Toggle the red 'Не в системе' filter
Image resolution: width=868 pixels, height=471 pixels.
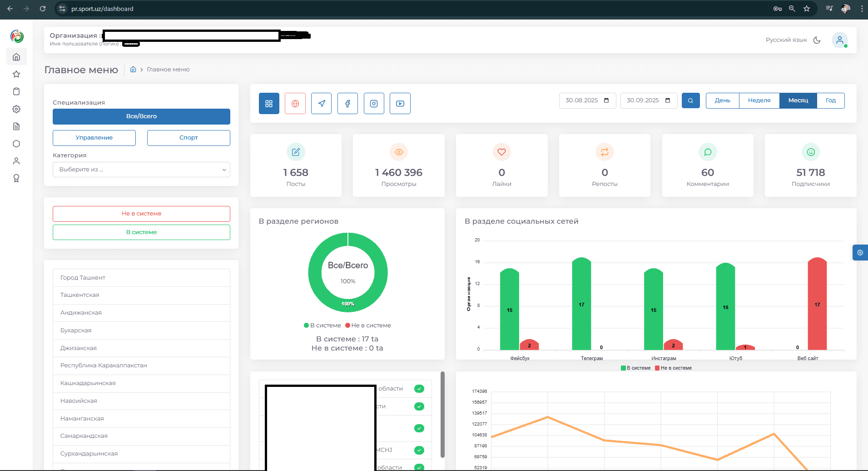click(x=141, y=213)
